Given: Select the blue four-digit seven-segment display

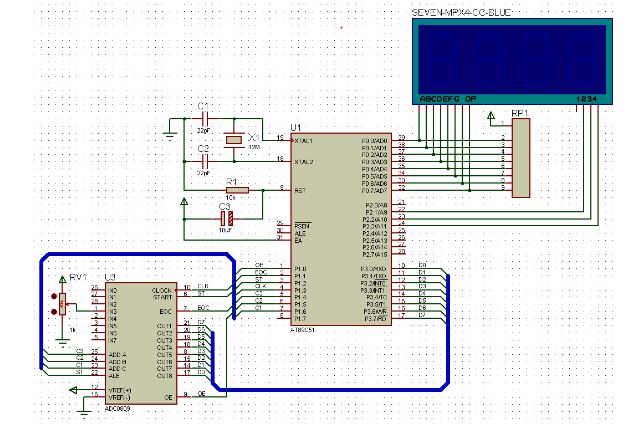Looking at the screenshot, I should 512,61.
